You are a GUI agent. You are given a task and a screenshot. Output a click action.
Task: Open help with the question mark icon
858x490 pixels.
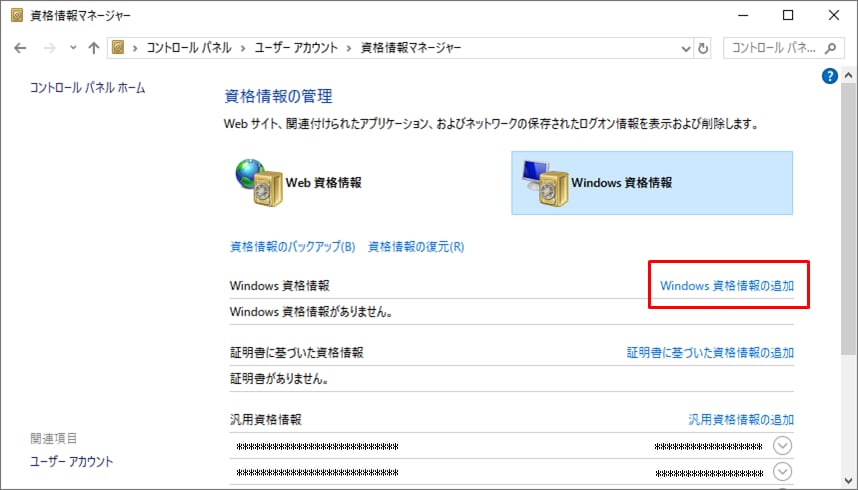pyautogui.click(x=830, y=76)
